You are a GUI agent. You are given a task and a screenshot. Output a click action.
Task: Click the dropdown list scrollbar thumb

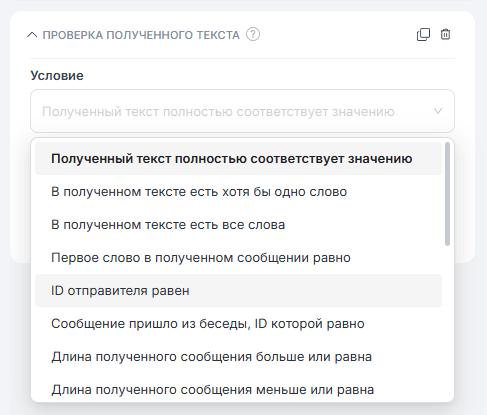[x=447, y=194]
